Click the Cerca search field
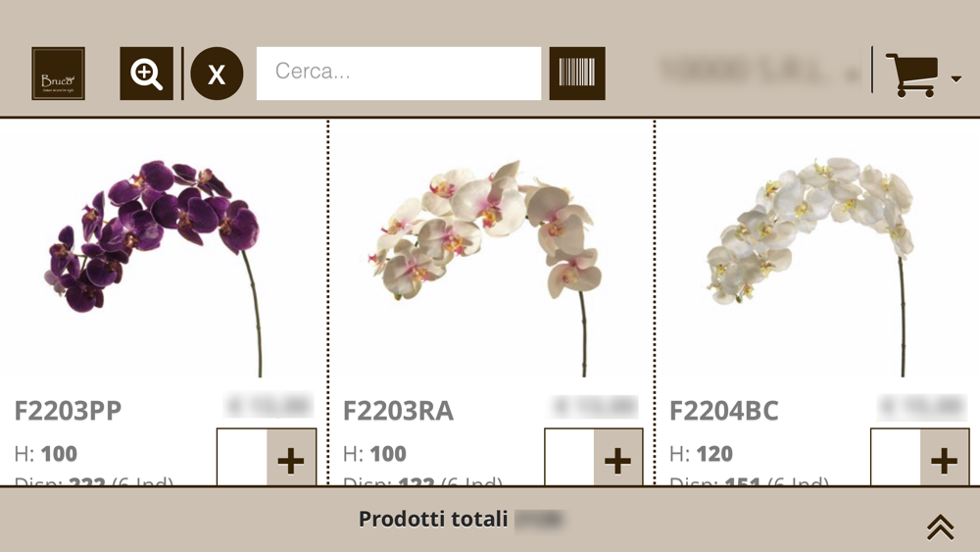 [x=398, y=73]
